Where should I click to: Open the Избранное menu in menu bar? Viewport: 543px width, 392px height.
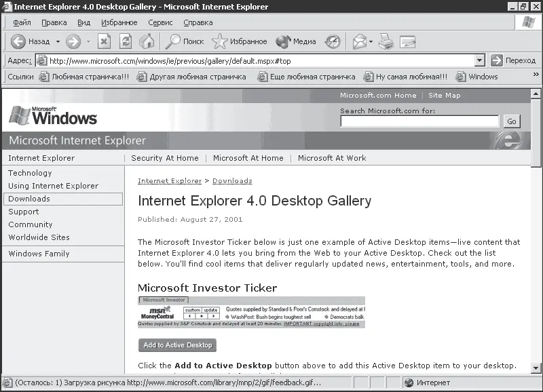click(119, 23)
